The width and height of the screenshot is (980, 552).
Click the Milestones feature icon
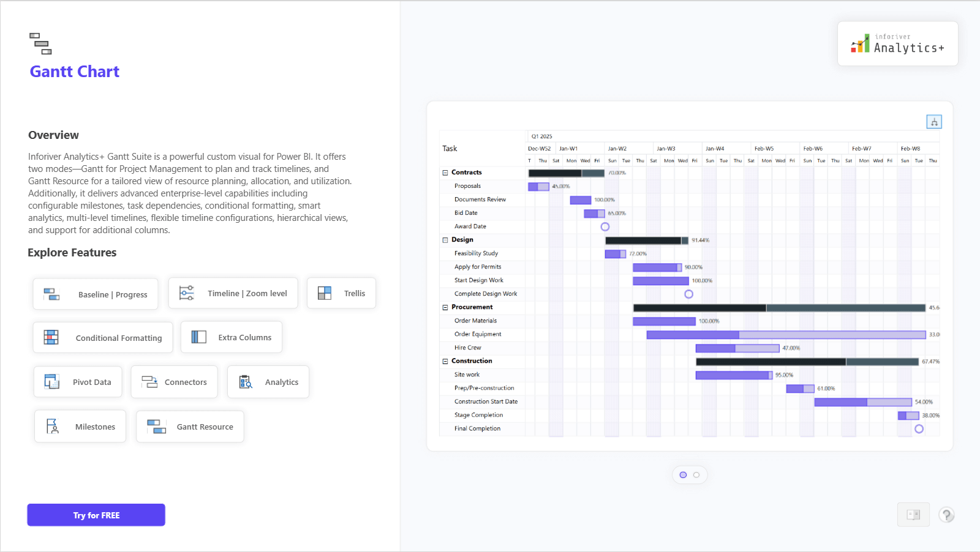pyautogui.click(x=53, y=427)
